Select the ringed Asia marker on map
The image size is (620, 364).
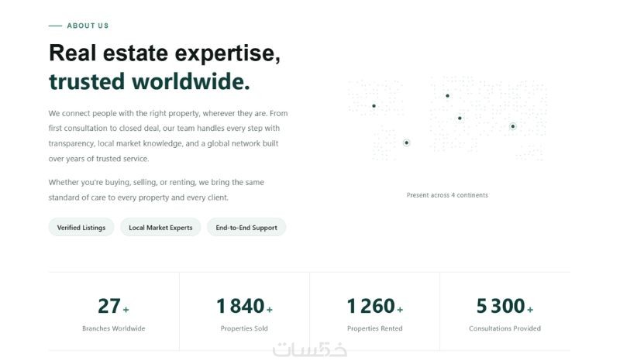tap(512, 126)
